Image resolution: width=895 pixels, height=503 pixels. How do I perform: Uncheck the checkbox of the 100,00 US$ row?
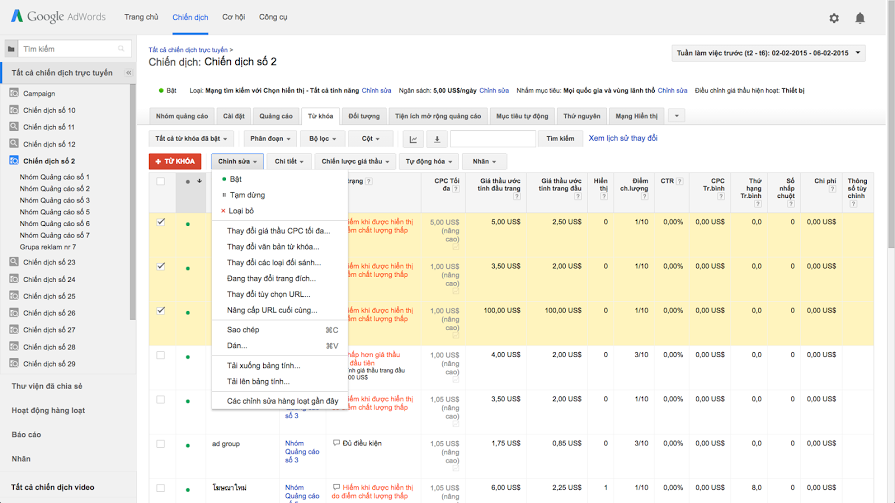pyautogui.click(x=161, y=311)
